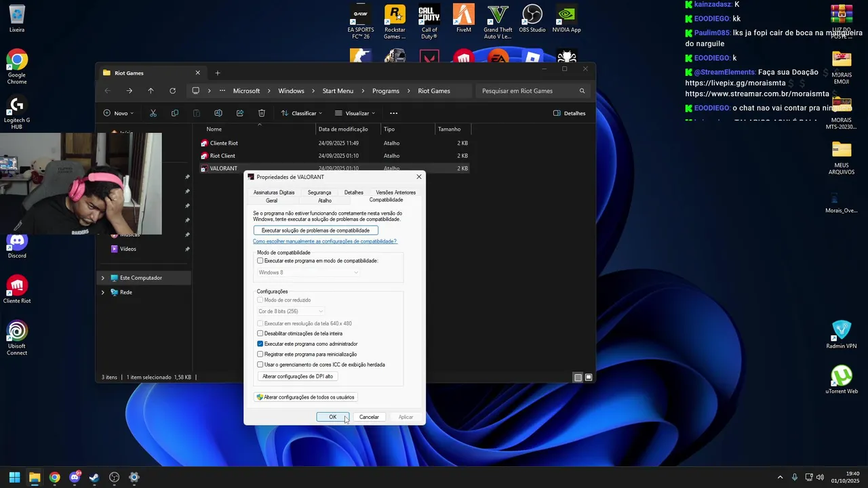
Task: Toggle Registrar este programa para reinicialização
Action: (260, 354)
